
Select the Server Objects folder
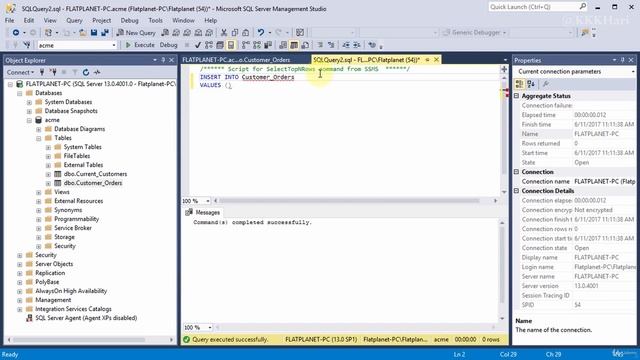coord(54,264)
